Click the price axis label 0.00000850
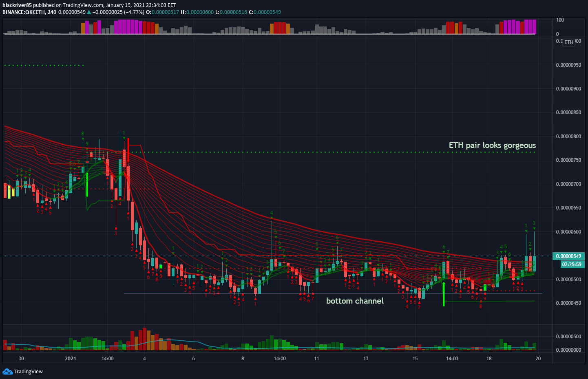This screenshot has width=588, height=379. point(568,112)
